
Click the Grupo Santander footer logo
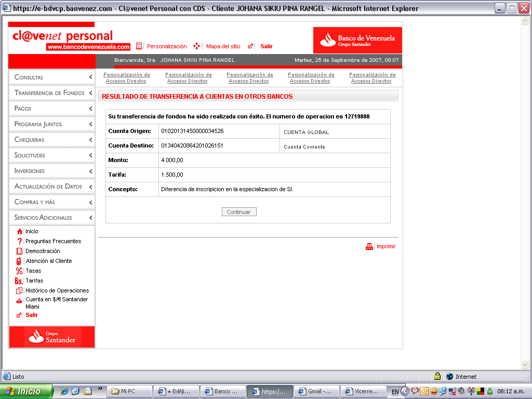52,337
